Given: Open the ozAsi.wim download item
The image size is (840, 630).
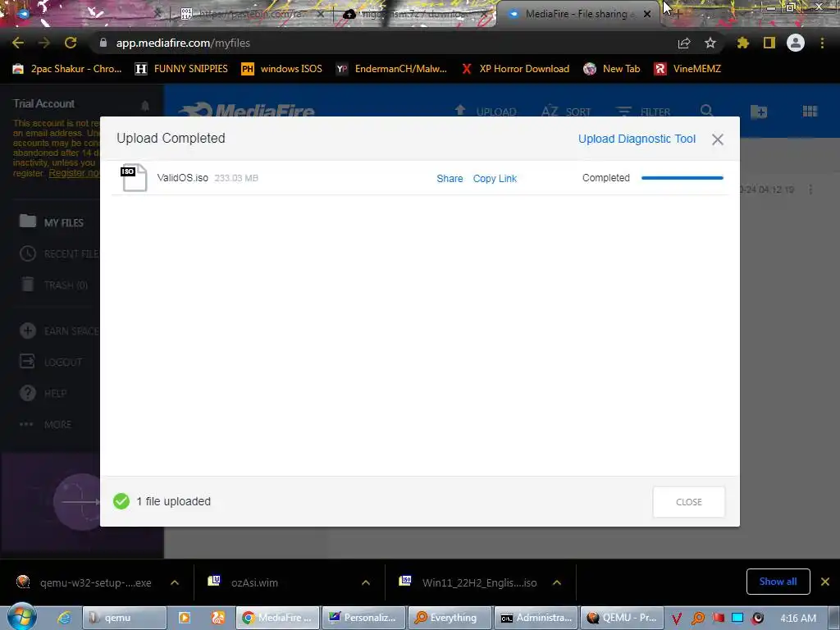Looking at the screenshot, I should point(244,582).
